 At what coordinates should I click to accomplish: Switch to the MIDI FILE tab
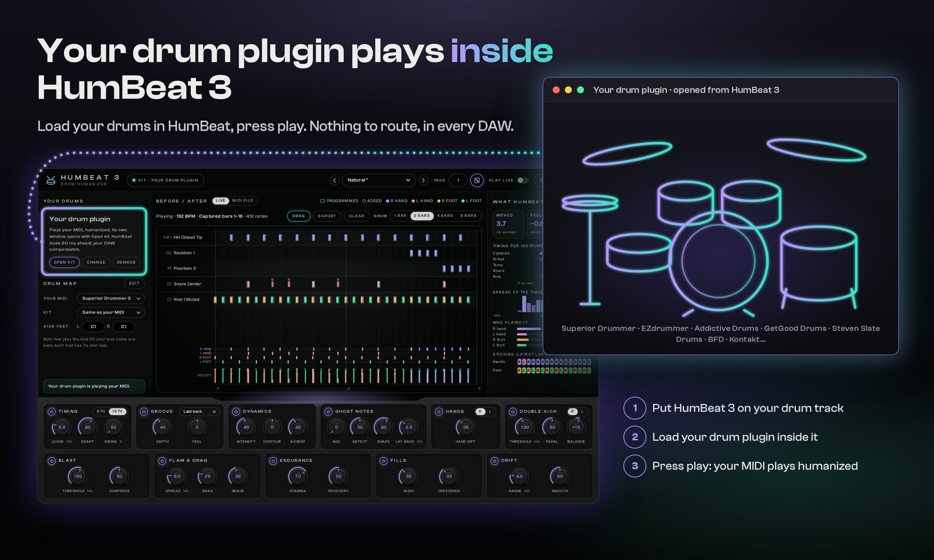coord(242,201)
